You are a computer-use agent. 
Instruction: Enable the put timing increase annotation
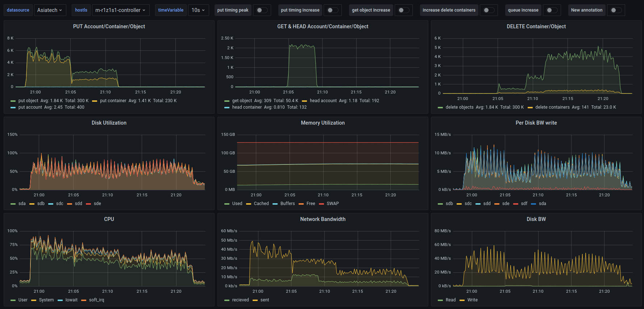coord(332,10)
